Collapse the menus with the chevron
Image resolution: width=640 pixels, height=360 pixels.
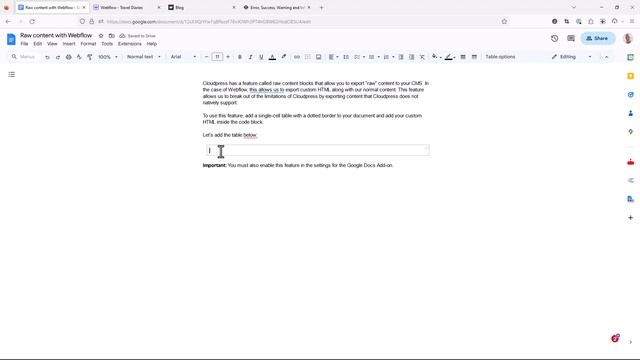pyautogui.click(x=607, y=57)
